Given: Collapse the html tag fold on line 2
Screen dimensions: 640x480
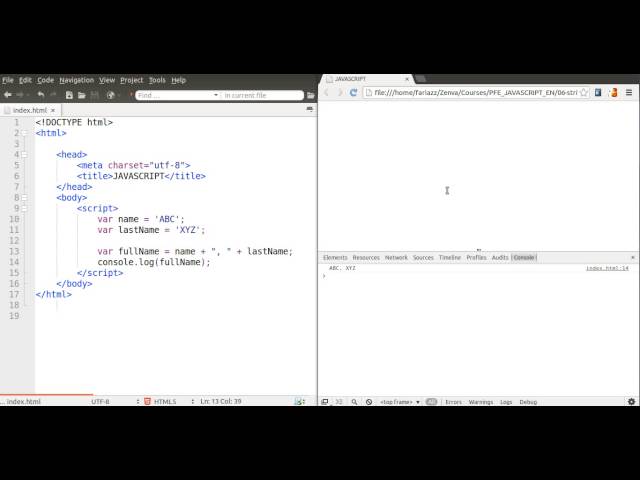Looking at the screenshot, I should (x=24, y=133).
